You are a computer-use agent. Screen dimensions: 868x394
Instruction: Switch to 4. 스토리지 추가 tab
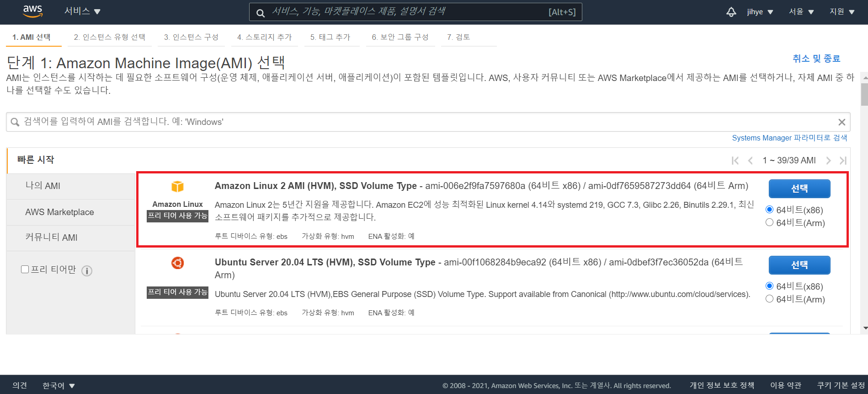(x=264, y=37)
